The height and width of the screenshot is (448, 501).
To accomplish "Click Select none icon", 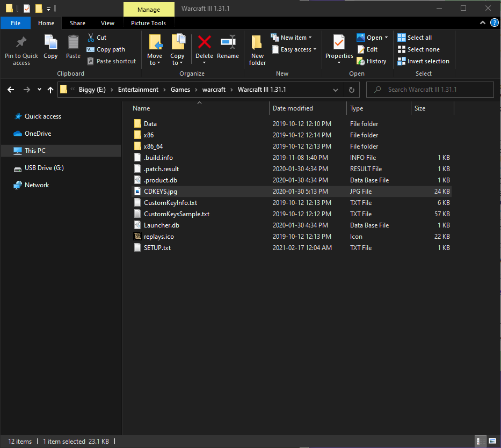I will coord(401,49).
